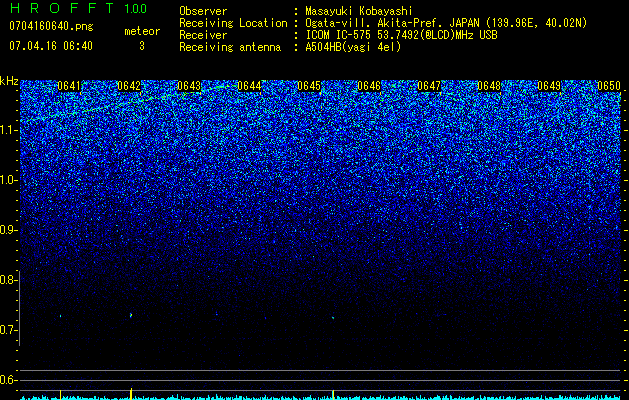629x400 pixels.
Task: Click the 0645 time tick label
Action: tap(309, 86)
